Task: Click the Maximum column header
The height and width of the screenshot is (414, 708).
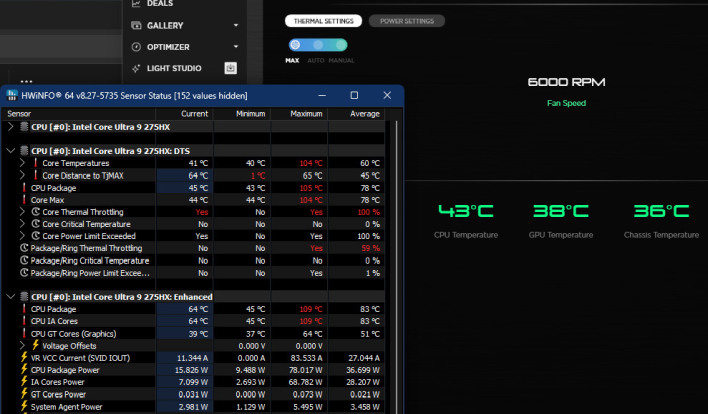Action: (x=305, y=114)
